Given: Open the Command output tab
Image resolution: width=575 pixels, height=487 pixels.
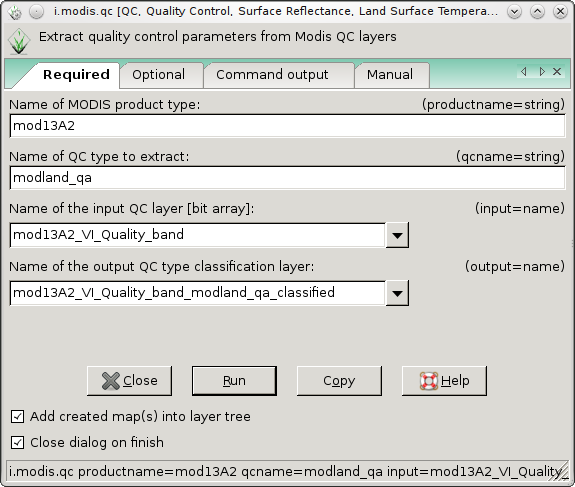Looking at the screenshot, I should coord(272,75).
